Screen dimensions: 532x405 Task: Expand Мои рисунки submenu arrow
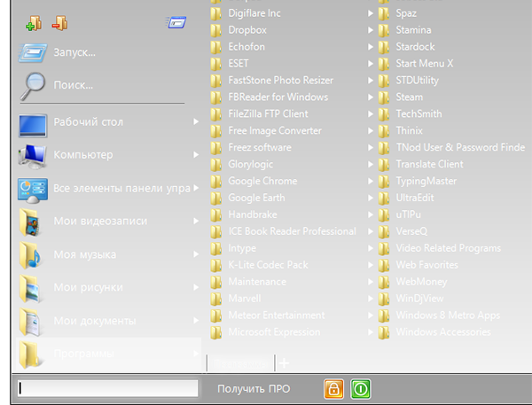click(x=196, y=287)
